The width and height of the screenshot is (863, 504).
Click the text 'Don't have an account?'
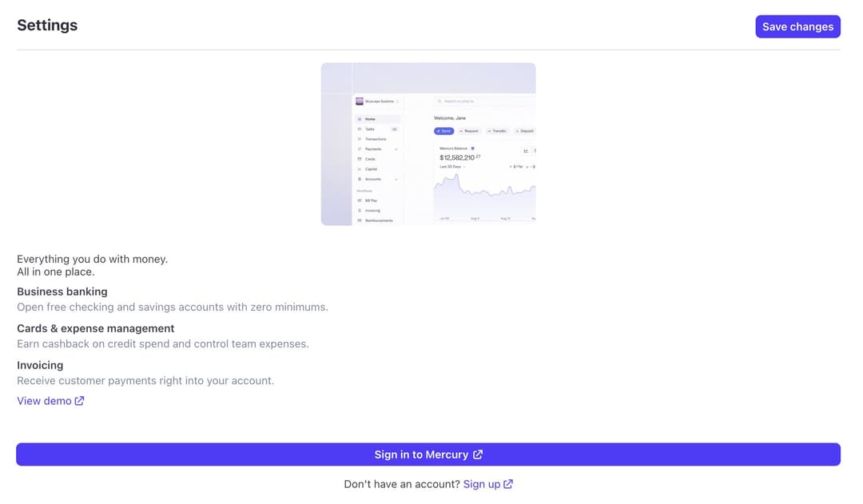(x=402, y=484)
